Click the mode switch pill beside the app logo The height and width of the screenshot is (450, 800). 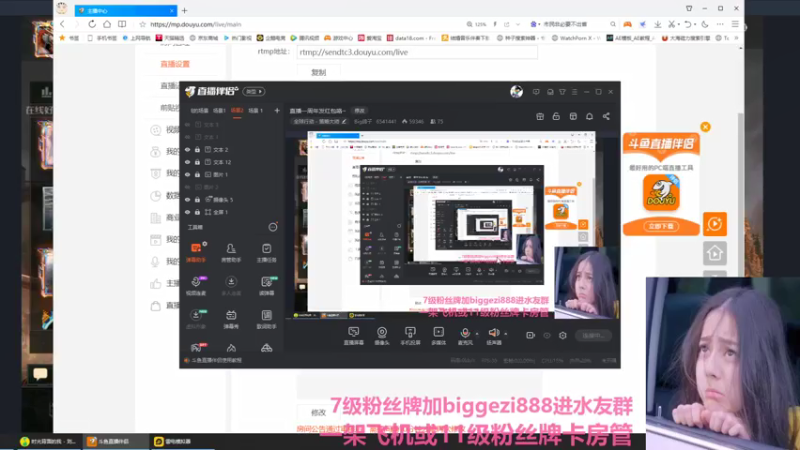coord(254,91)
